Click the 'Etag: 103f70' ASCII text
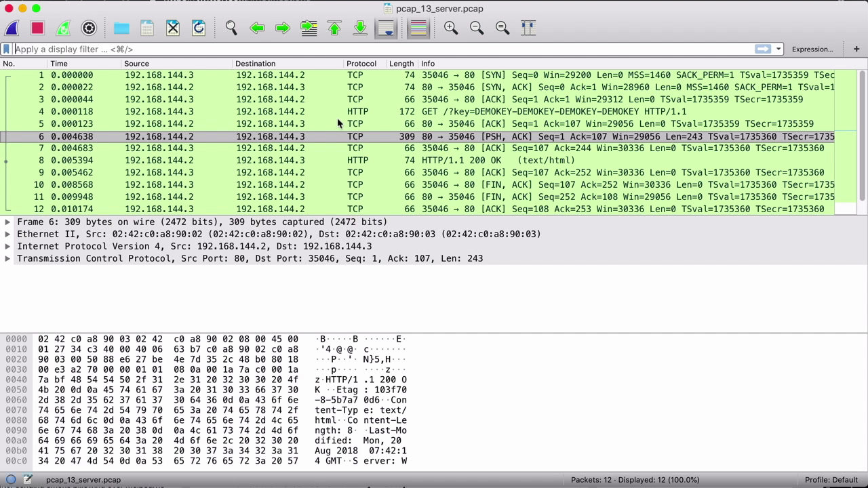 point(371,390)
